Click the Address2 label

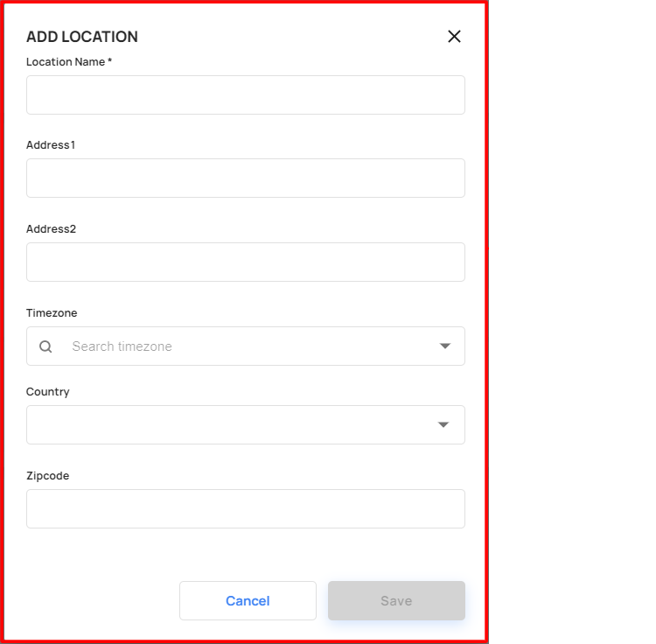coord(51,229)
